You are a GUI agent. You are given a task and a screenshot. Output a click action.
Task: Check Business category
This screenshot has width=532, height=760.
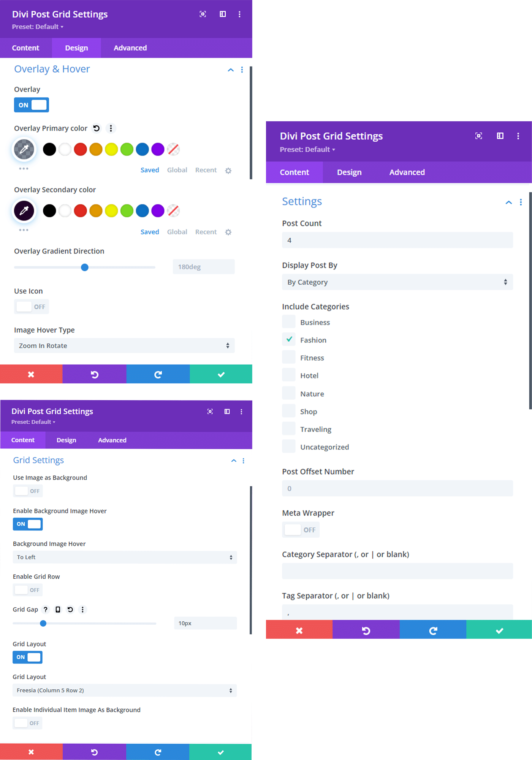289,321
